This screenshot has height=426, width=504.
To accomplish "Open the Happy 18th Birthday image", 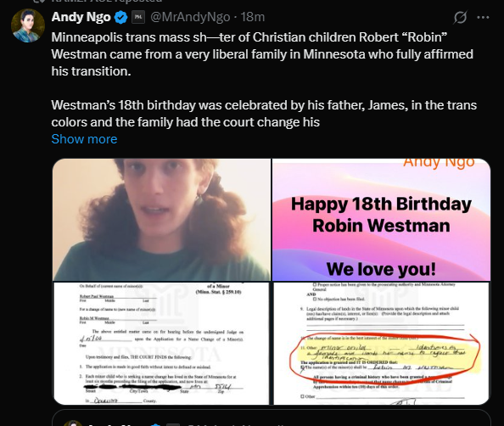I will coord(381,220).
